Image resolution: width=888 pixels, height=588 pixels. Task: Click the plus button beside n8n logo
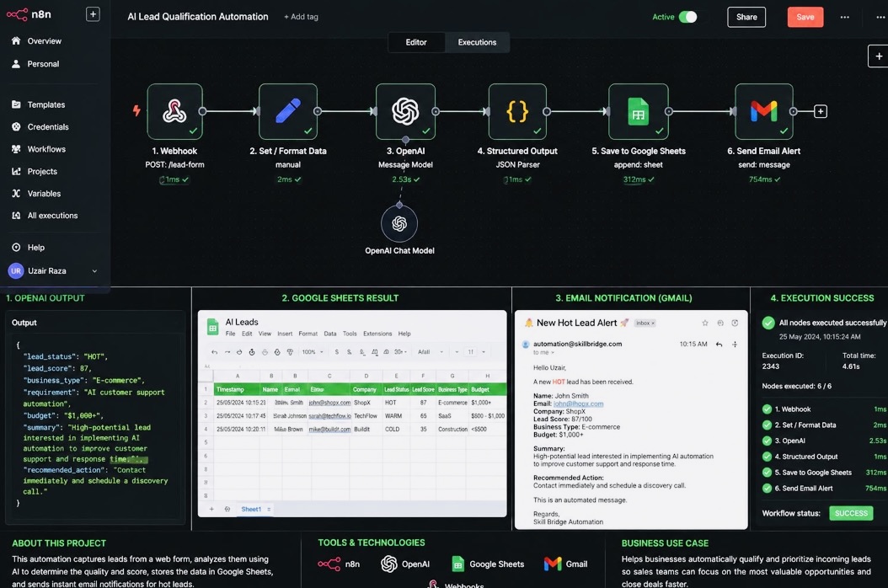(93, 14)
